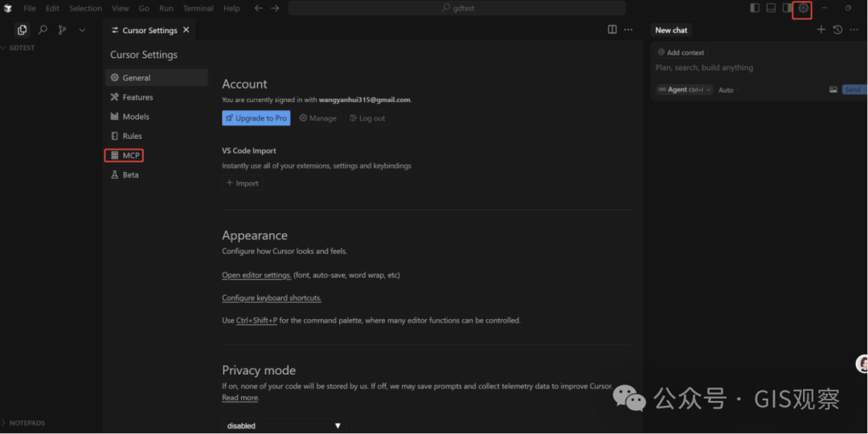Viewport: 868px width, 434px height.
Task: Open the File menu
Action: pos(30,8)
